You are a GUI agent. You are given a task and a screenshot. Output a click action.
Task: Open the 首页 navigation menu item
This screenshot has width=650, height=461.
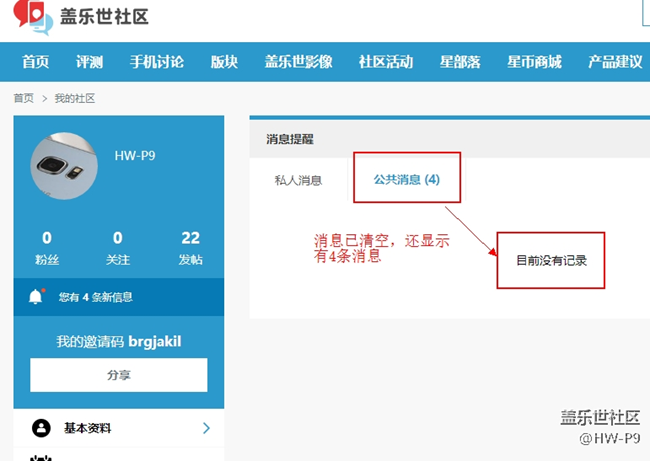[35, 62]
